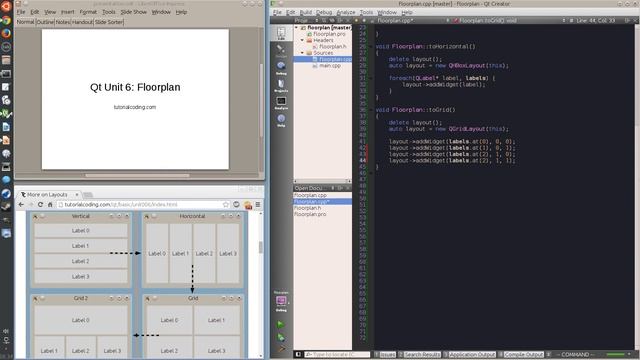Screen dimensions: 640x360
Task: Open Slide Show menu in Impress
Action: point(133,12)
